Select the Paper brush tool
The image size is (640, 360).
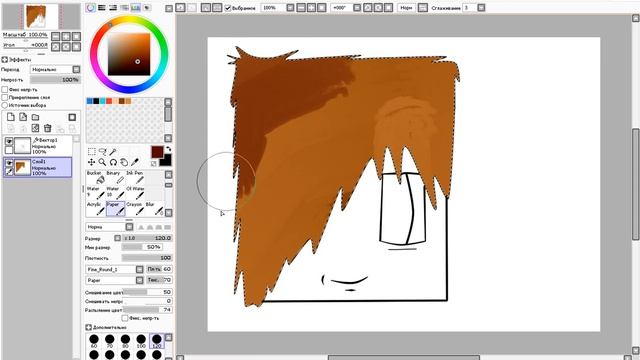(116, 209)
